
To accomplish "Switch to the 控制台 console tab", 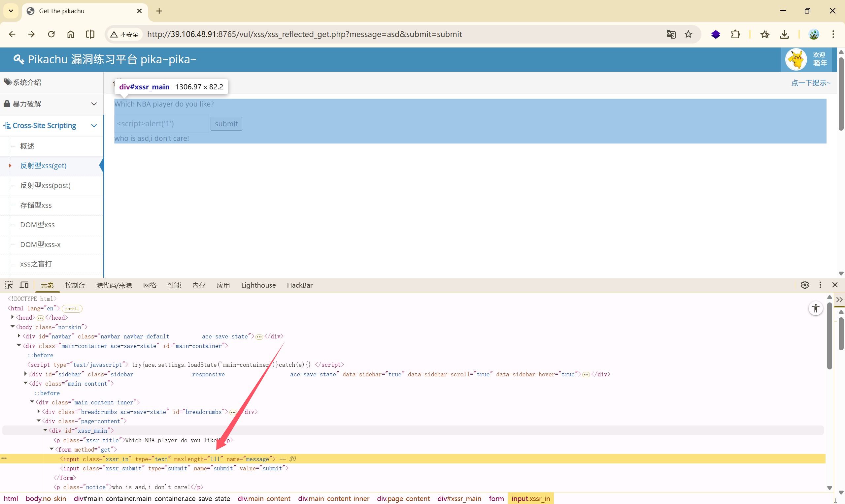I will point(75,285).
